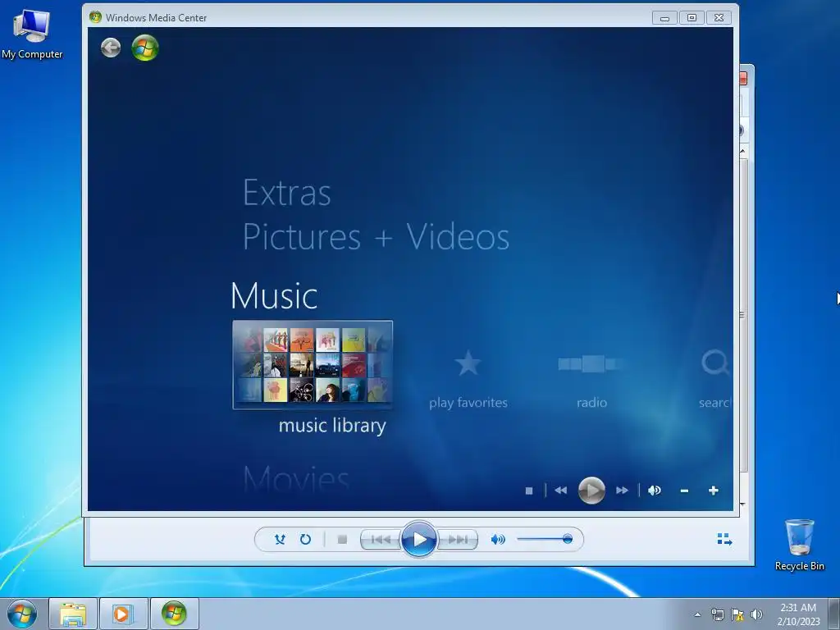
Task: Decrease volume with Media Center minus button
Action: click(684, 491)
